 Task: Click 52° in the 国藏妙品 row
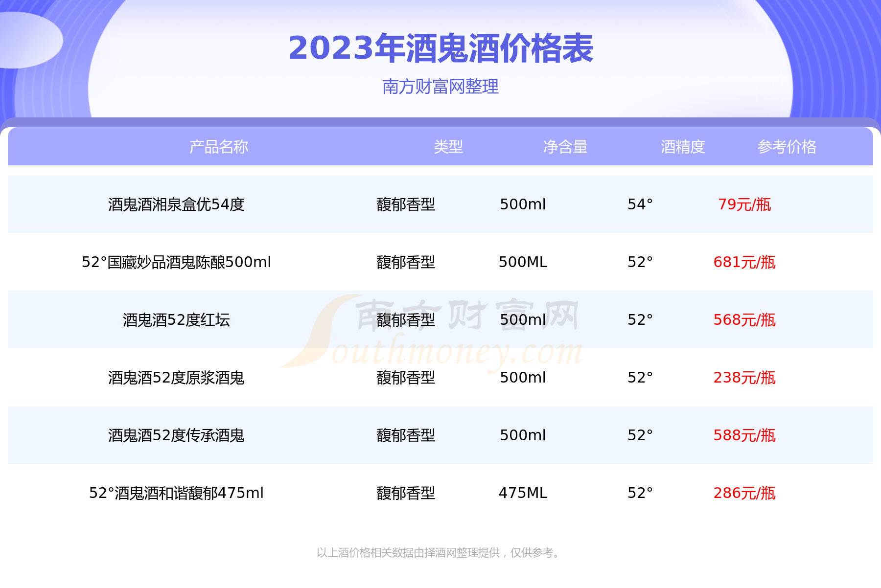tap(640, 262)
